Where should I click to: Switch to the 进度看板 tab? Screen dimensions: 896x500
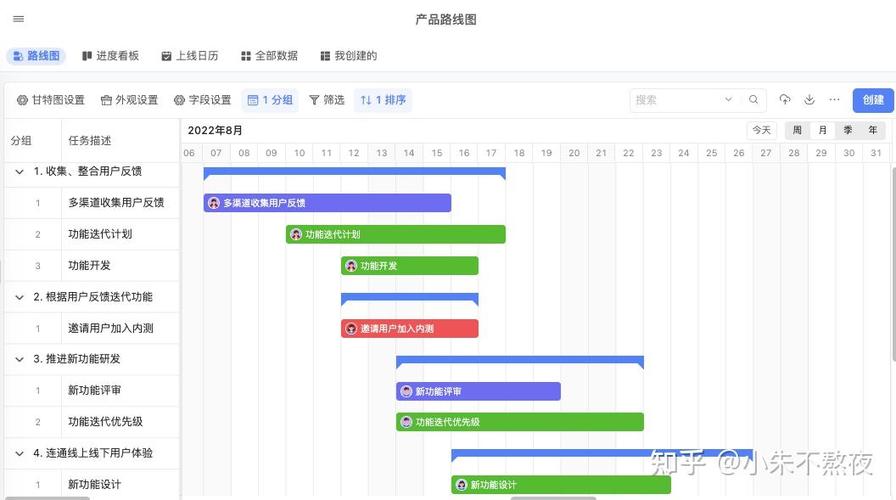coord(110,55)
